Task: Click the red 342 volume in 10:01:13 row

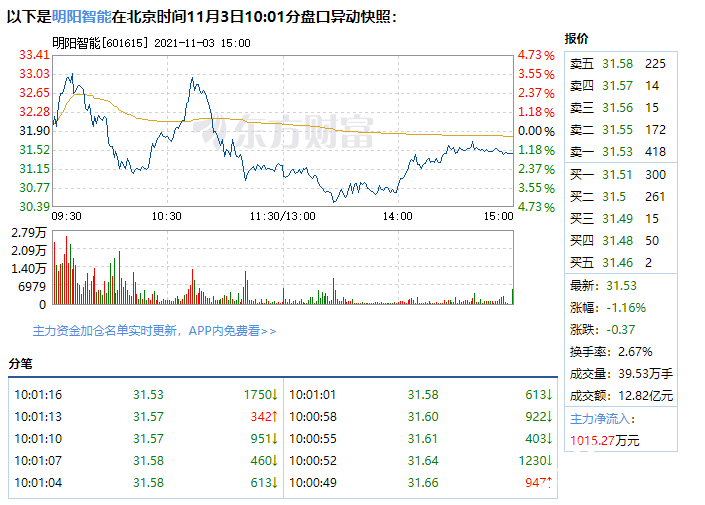Action: click(x=264, y=417)
